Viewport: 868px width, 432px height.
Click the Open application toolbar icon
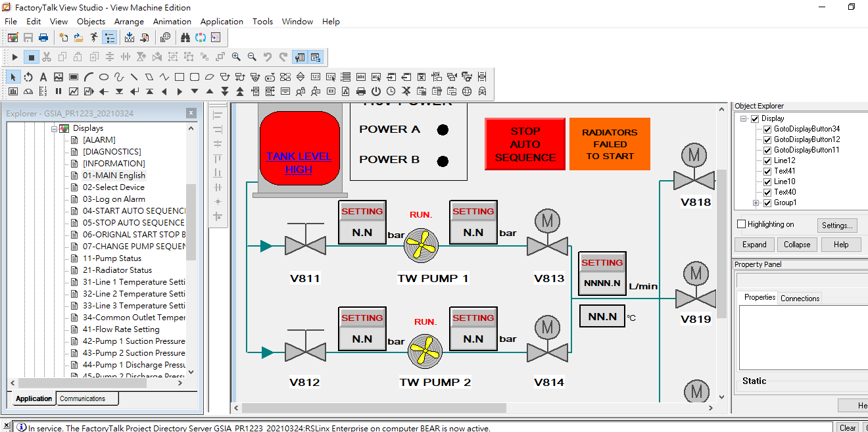(x=79, y=37)
